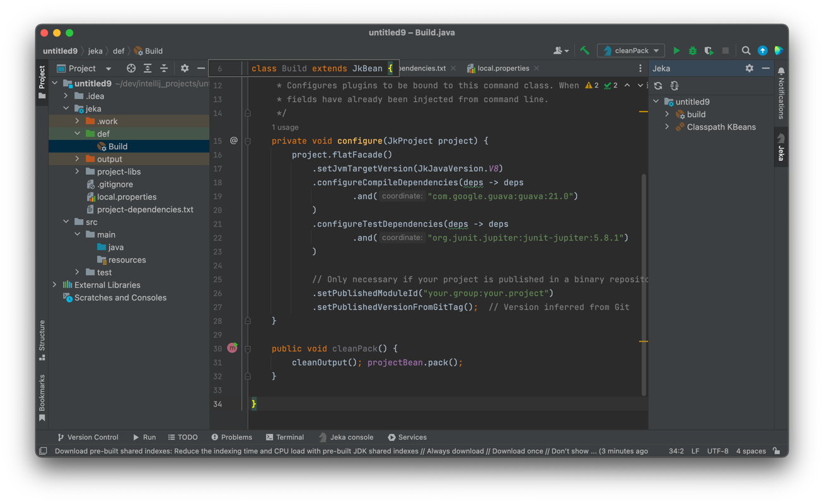
Task: Toggle the Project tool window stripe button
Action: point(42,82)
